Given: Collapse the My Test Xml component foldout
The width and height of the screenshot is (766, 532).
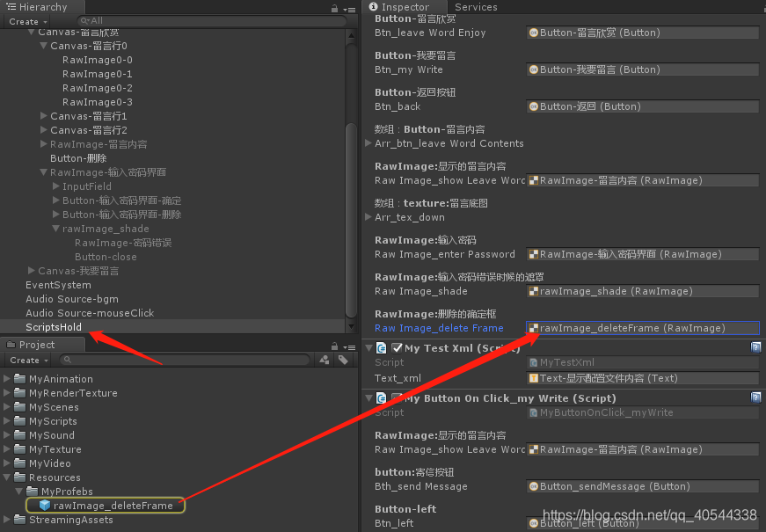Looking at the screenshot, I should (369, 348).
